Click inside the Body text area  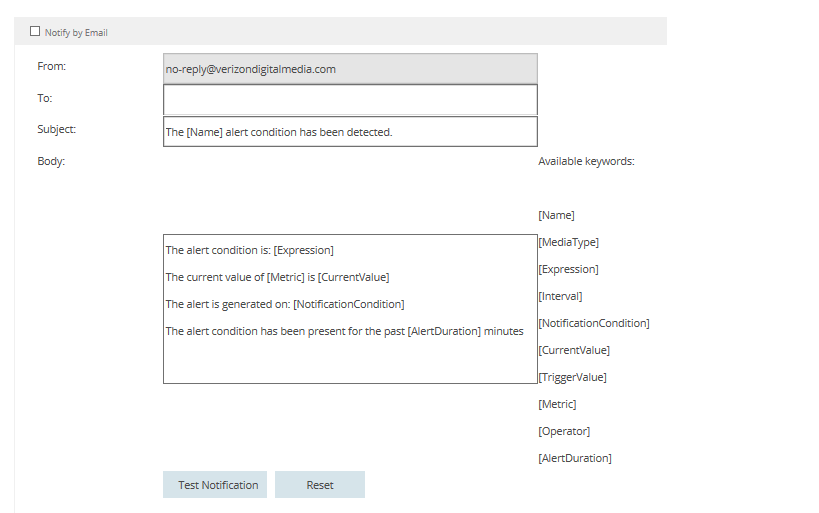350,309
